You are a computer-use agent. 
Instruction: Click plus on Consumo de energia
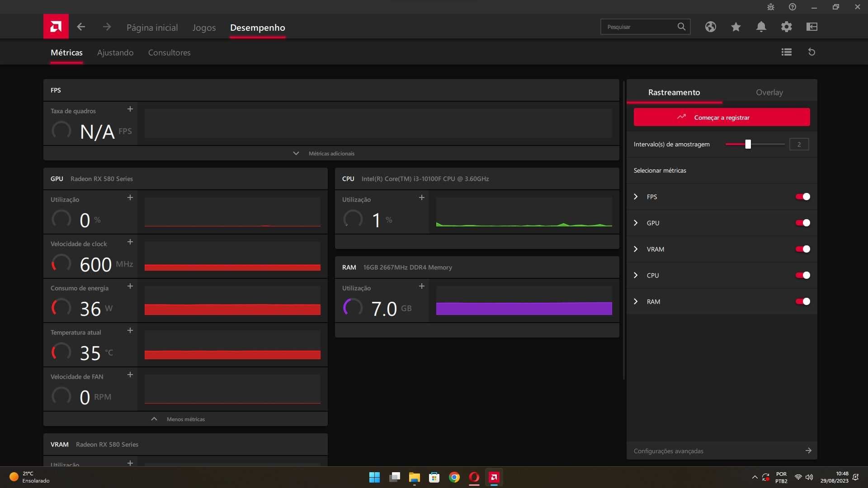(x=130, y=286)
